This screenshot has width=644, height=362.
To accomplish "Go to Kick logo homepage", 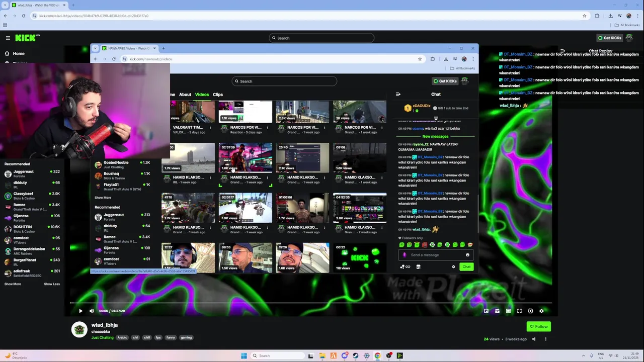I will [x=27, y=38].
